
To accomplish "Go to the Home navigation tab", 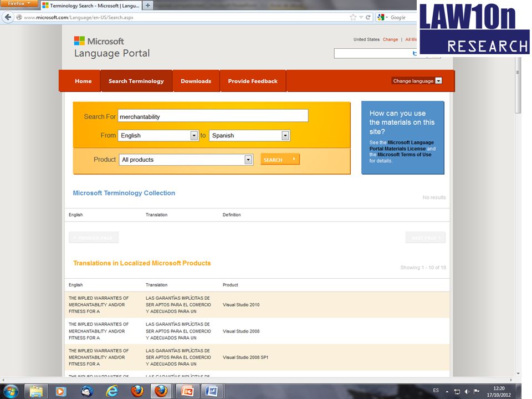I will 83,81.
